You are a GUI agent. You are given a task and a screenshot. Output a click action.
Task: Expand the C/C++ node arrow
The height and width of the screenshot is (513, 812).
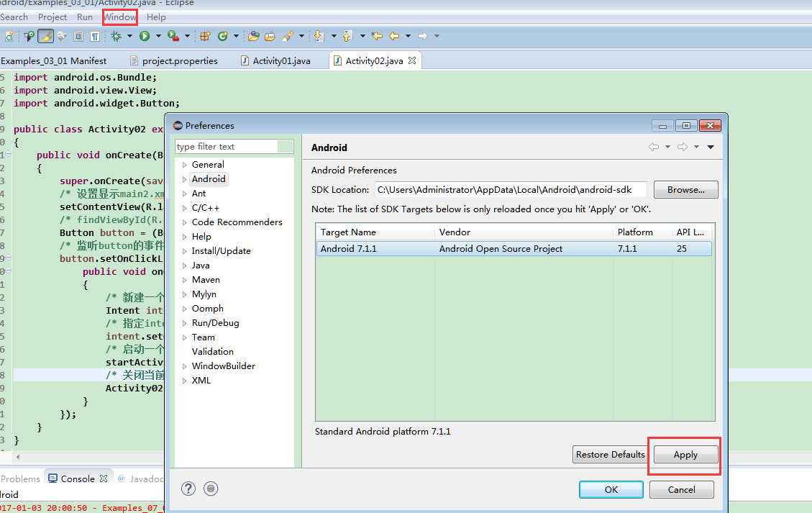[x=184, y=208]
